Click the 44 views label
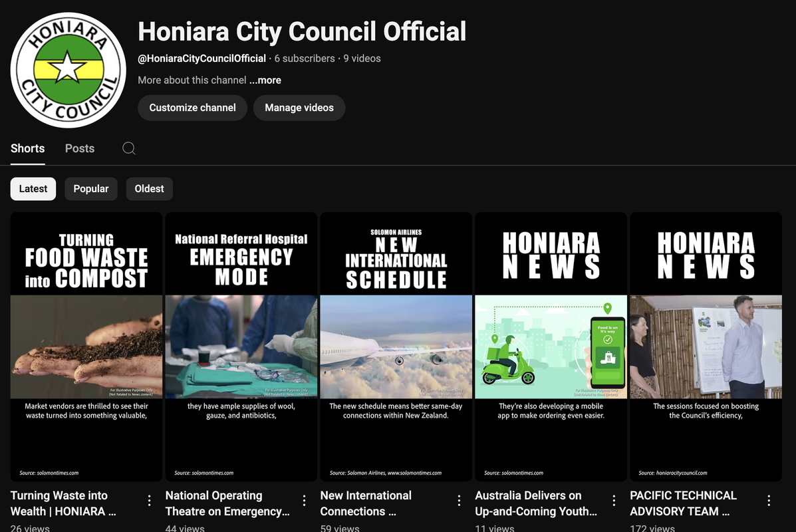 click(185, 528)
